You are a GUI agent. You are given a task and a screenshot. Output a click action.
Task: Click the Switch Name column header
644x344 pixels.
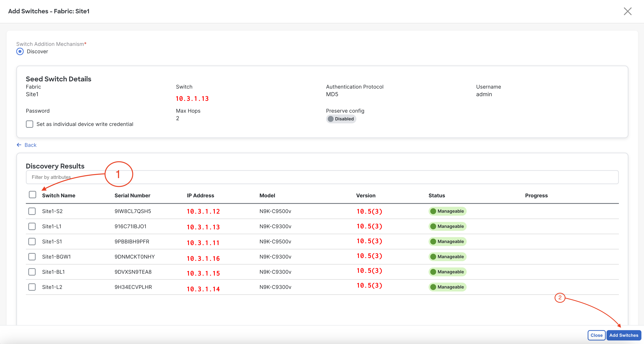(59, 195)
